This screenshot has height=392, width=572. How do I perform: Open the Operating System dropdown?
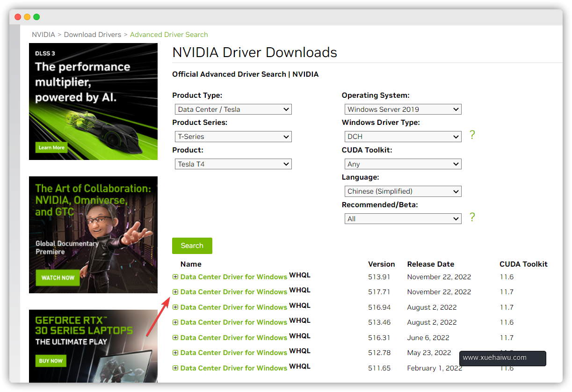pos(403,109)
